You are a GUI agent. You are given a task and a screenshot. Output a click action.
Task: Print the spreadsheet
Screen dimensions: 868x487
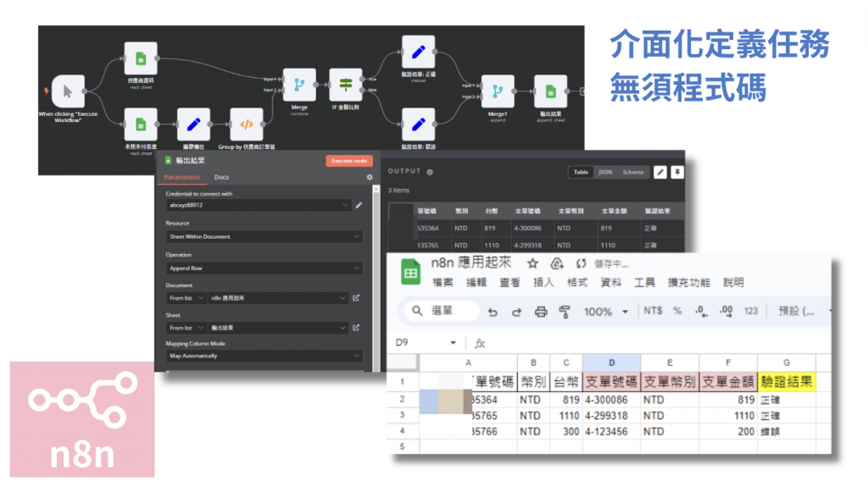(x=541, y=312)
